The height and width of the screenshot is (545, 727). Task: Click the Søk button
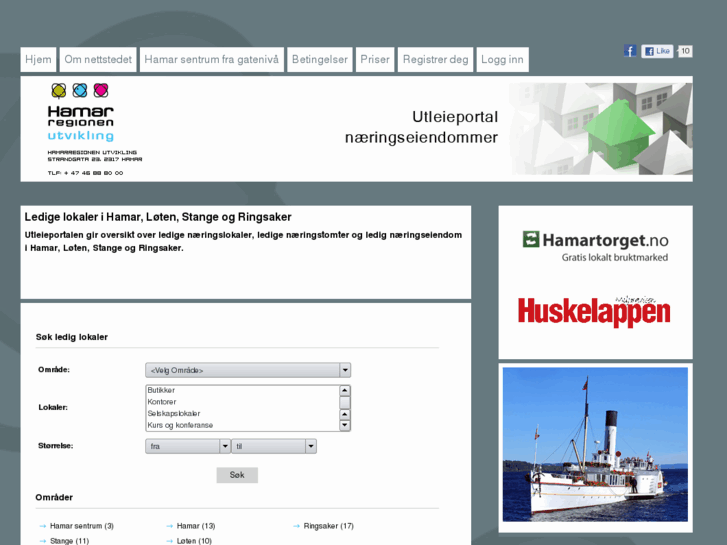coord(237,475)
